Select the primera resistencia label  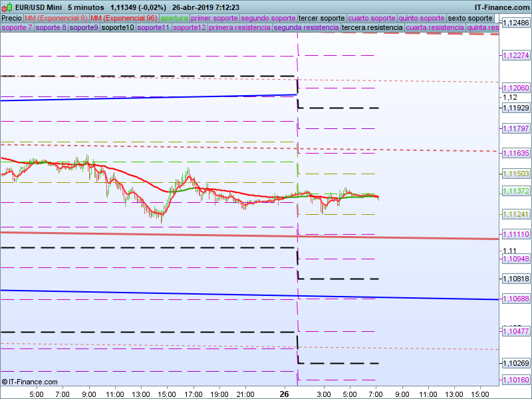pyautogui.click(x=239, y=28)
